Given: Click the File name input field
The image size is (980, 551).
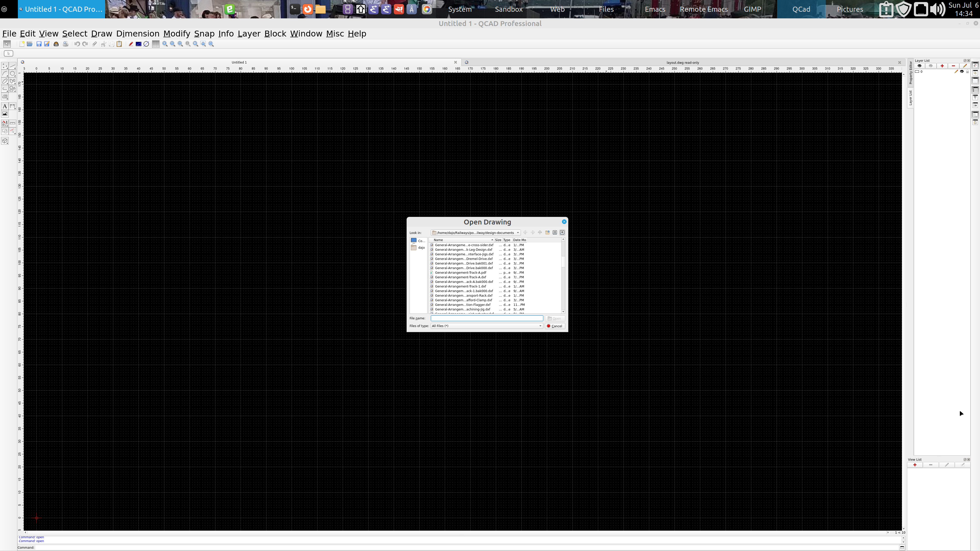Looking at the screenshot, I should 487,318.
